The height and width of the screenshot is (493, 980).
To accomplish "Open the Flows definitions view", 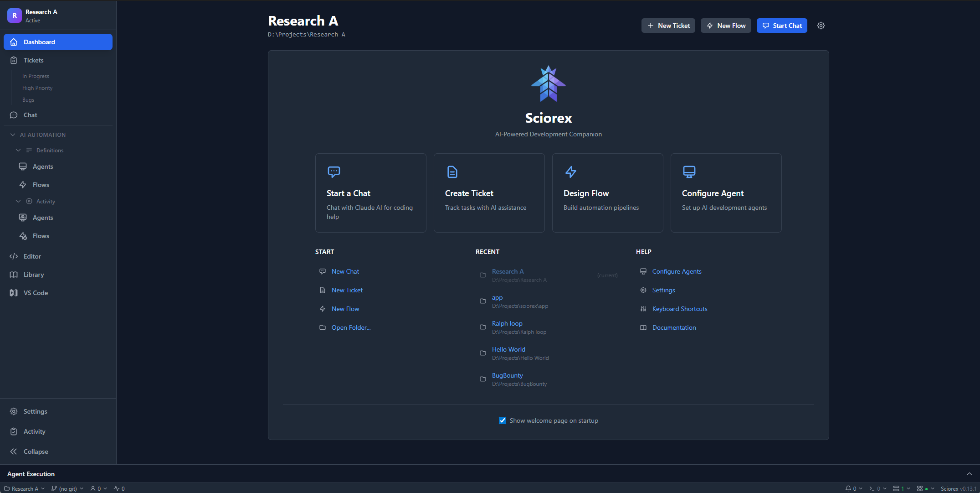I will 41,185.
